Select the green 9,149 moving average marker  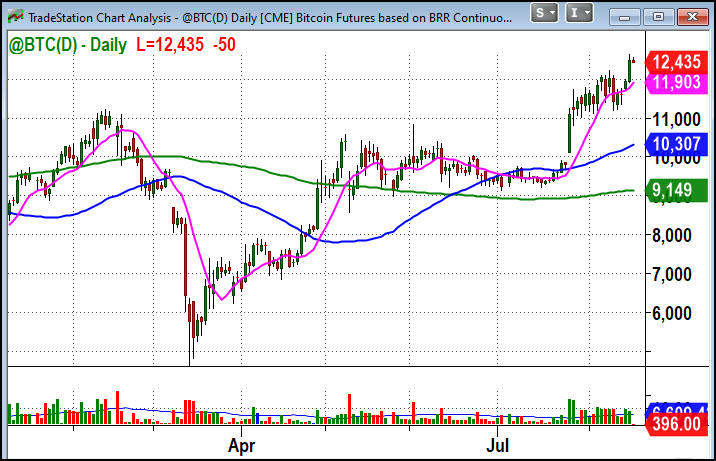(677, 191)
